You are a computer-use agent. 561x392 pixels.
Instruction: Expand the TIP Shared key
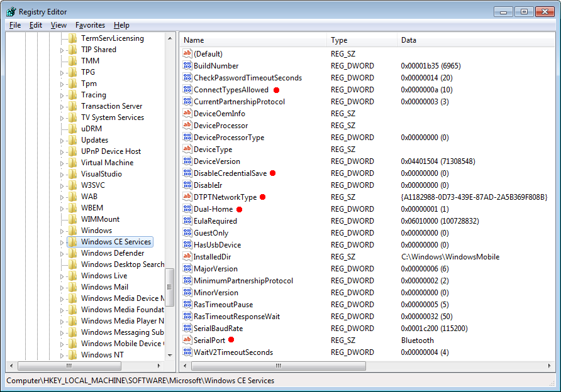point(62,50)
